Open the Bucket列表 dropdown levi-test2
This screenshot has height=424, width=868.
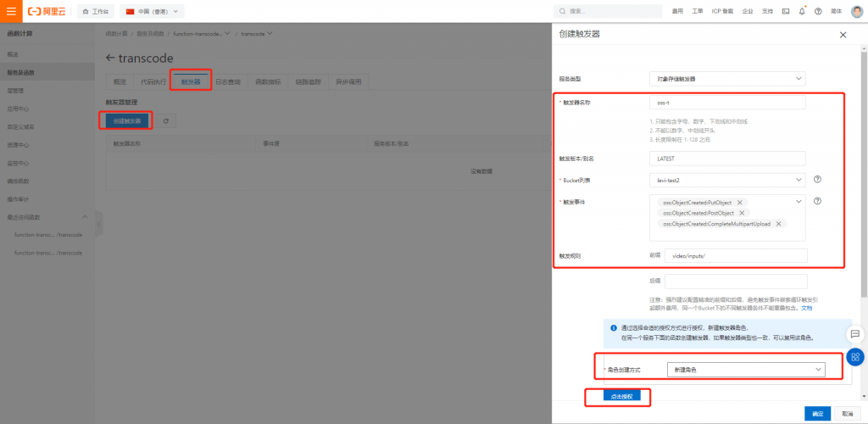pos(727,180)
